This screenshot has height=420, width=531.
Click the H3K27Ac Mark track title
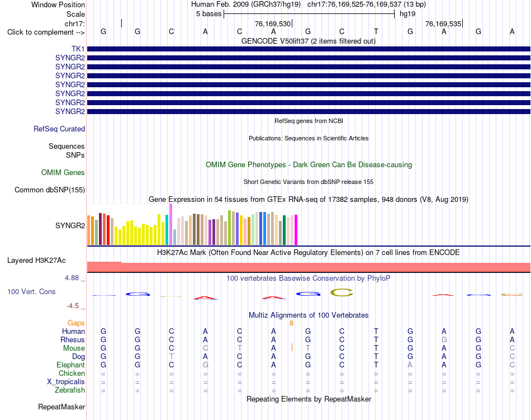point(309,252)
